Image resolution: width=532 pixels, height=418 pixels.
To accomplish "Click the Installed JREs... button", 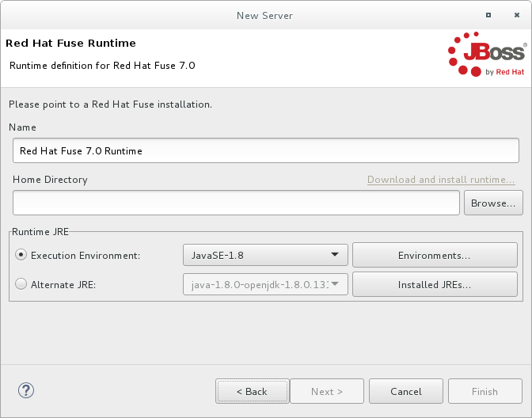I will point(435,284).
